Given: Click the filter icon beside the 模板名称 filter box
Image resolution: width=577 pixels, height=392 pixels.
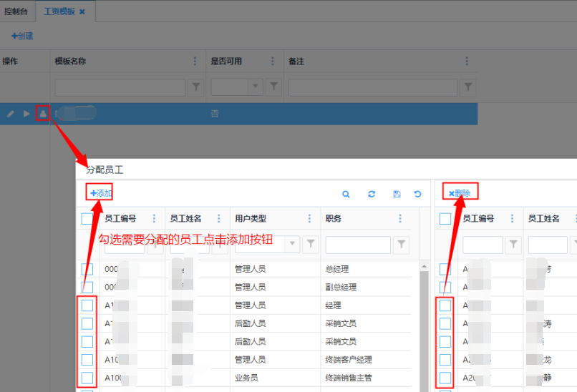Looking at the screenshot, I should point(196,87).
